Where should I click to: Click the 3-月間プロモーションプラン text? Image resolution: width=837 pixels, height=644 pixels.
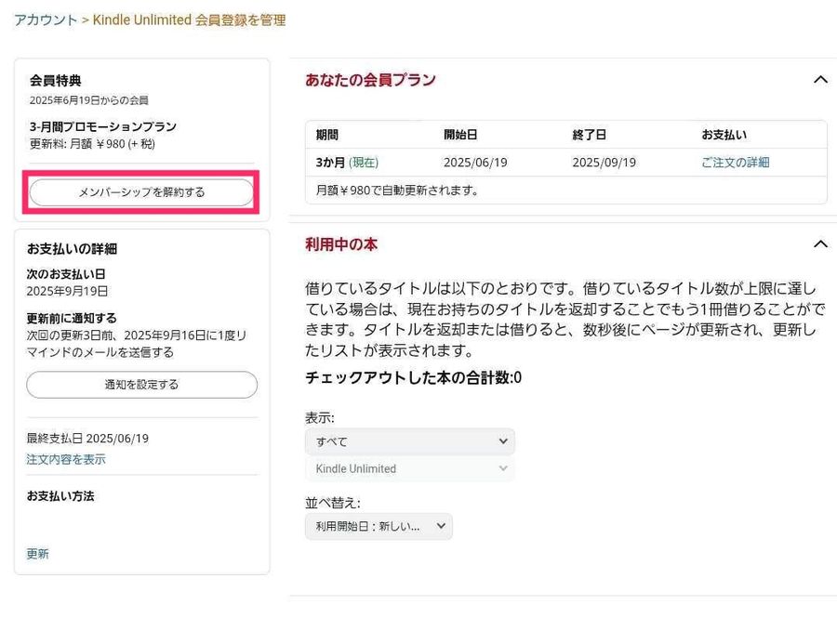[103, 127]
